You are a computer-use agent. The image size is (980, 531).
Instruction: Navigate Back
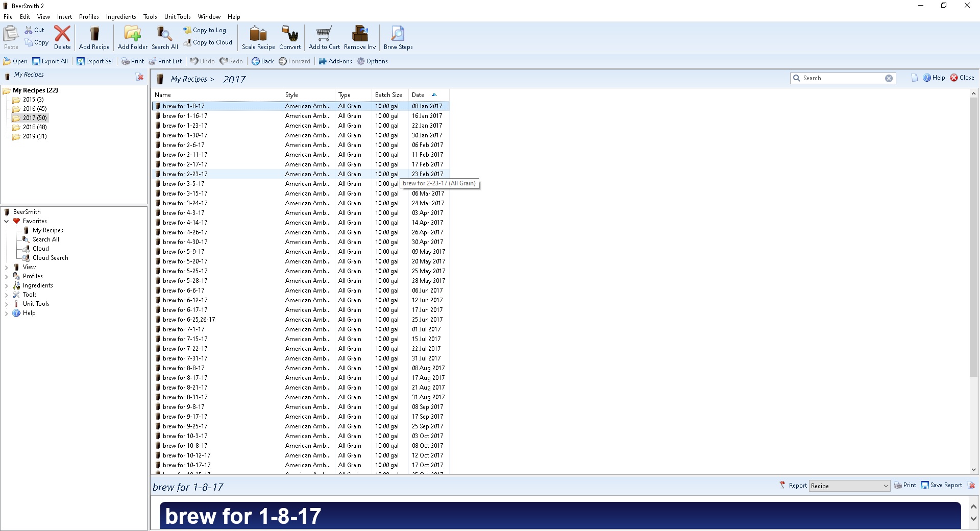262,61
